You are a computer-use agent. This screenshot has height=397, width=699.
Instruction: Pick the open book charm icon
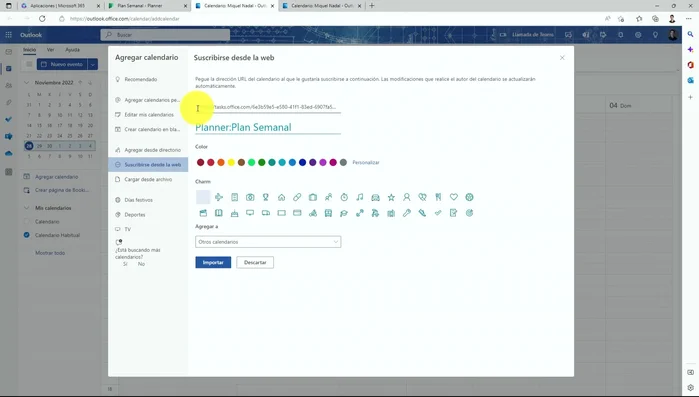coord(218,213)
